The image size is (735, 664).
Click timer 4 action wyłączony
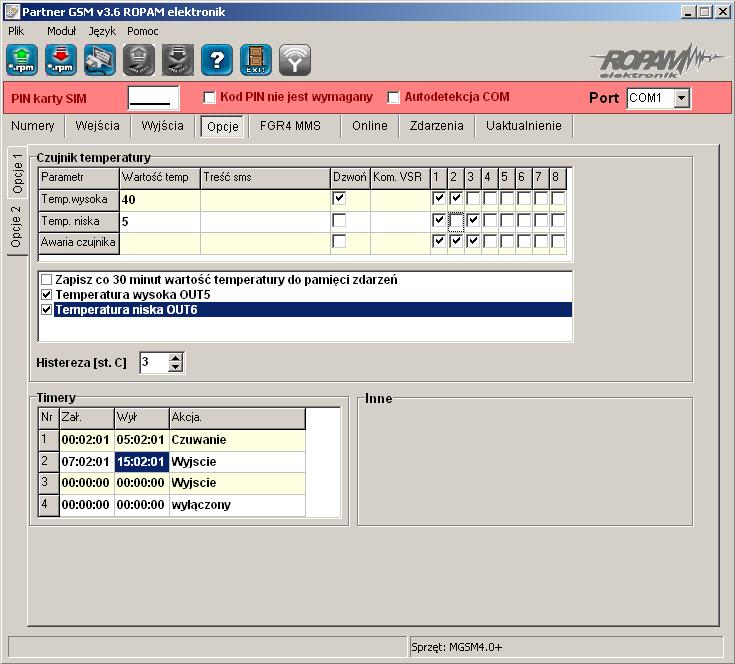coord(237,505)
